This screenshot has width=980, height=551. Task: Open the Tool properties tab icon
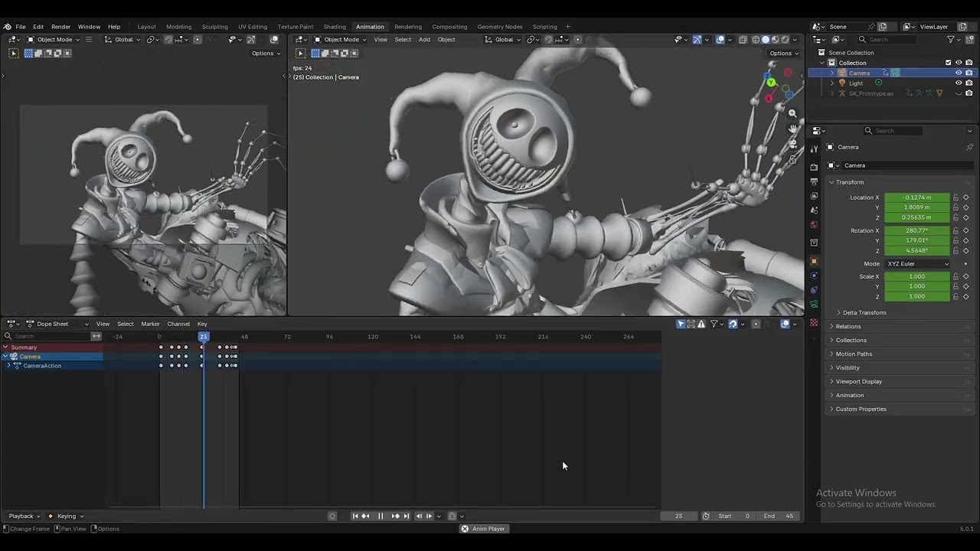[814, 148]
